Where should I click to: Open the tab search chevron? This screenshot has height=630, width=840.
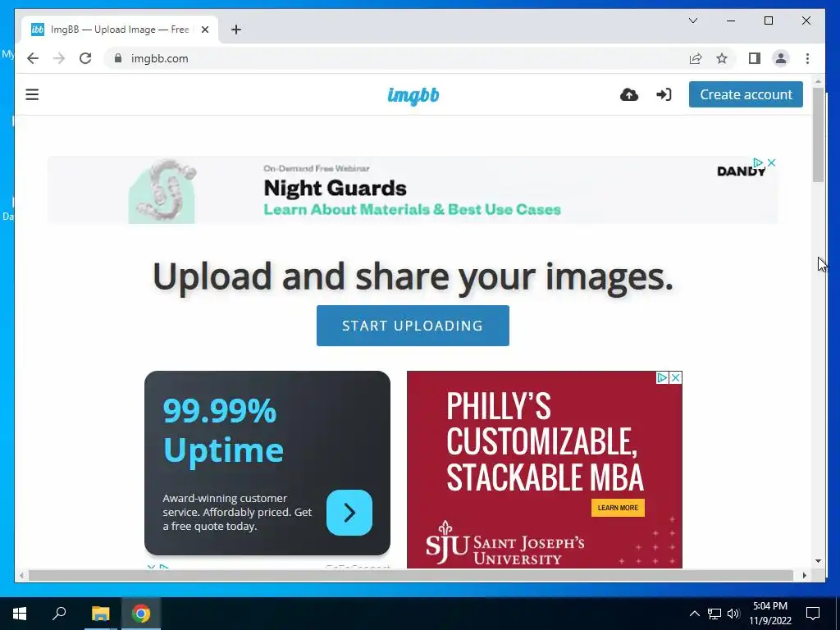692,21
